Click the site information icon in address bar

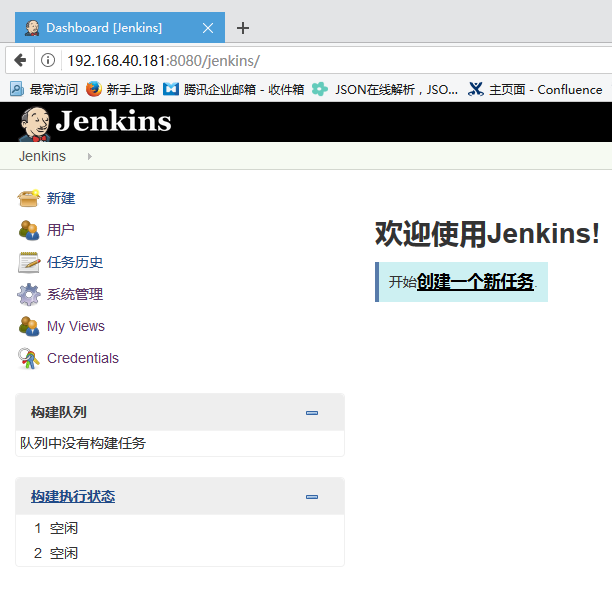[x=48, y=60]
